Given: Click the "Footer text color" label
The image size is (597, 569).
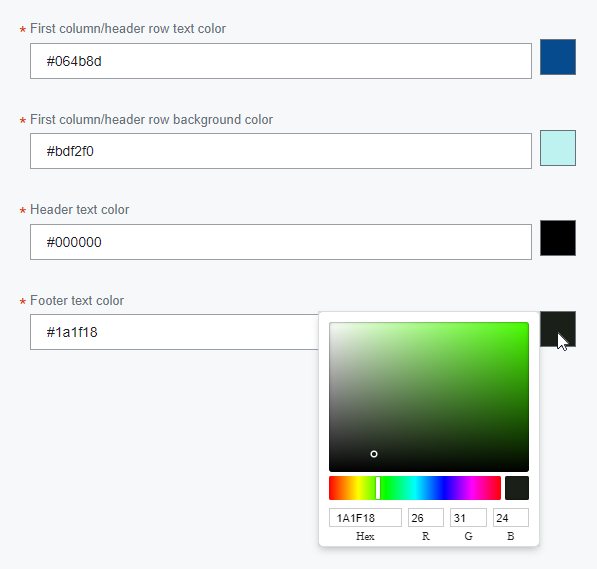Looking at the screenshot, I should coord(77,300).
